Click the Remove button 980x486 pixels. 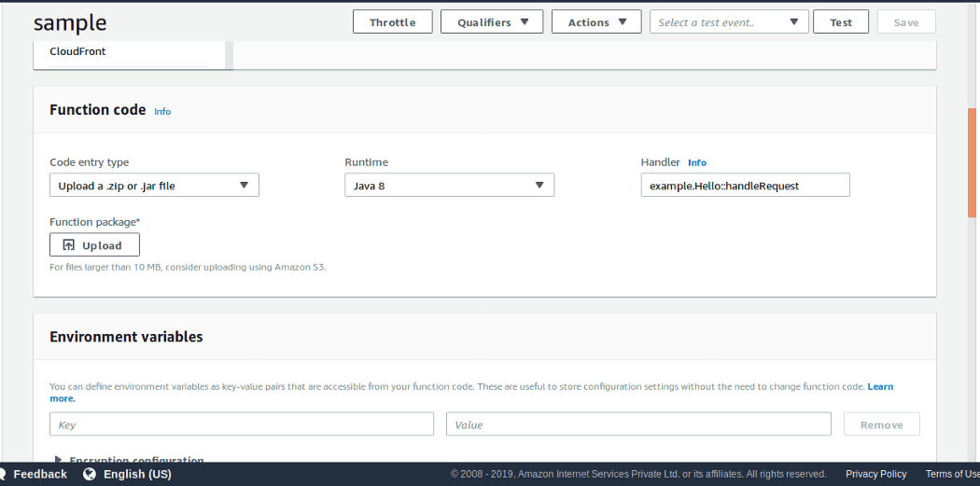pos(881,424)
